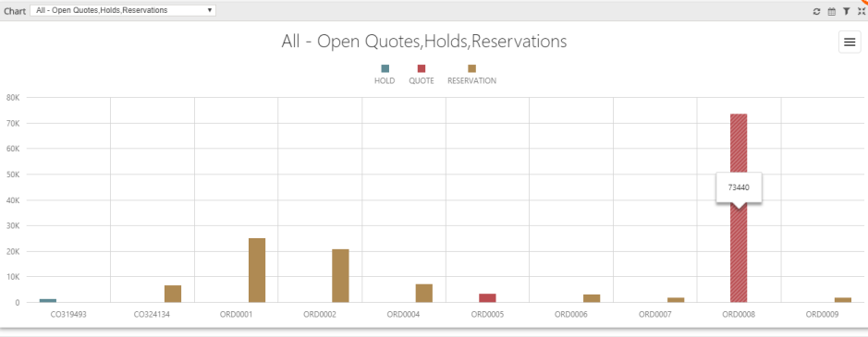Click y-axis label 40K

(13, 199)
